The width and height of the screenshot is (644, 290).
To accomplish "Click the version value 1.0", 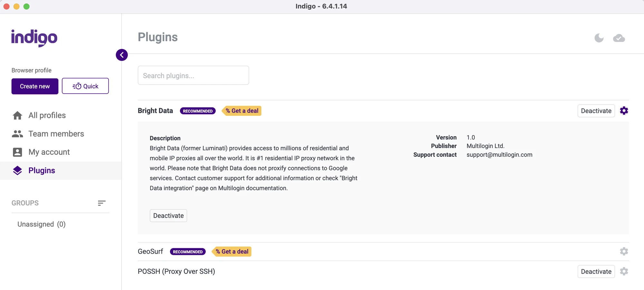I will [x=471, y=137].
